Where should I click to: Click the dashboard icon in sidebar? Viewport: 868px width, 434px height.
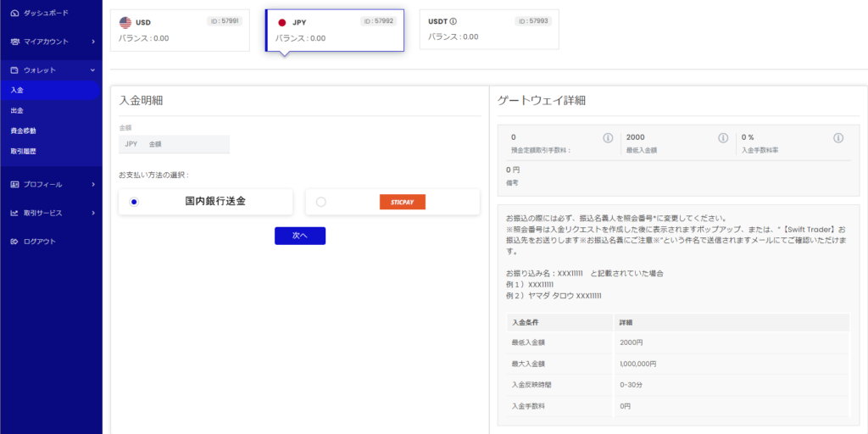(x=14, y=14)
